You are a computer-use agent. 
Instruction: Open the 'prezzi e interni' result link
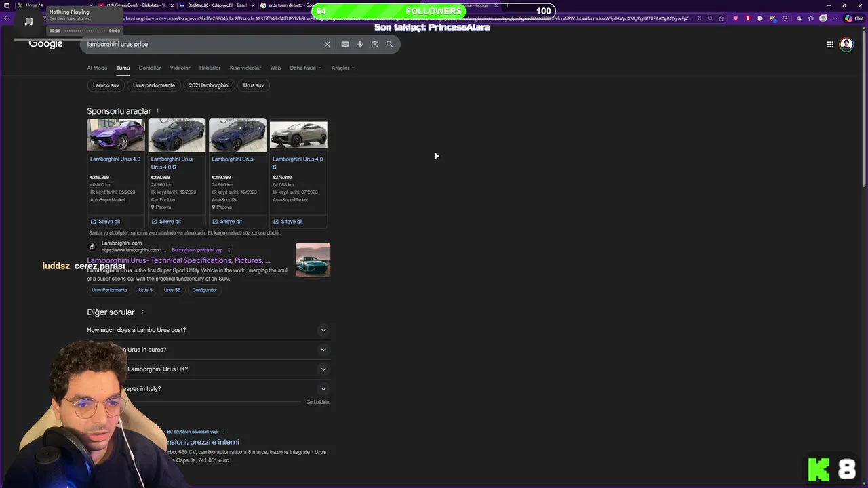pos(203,442)
